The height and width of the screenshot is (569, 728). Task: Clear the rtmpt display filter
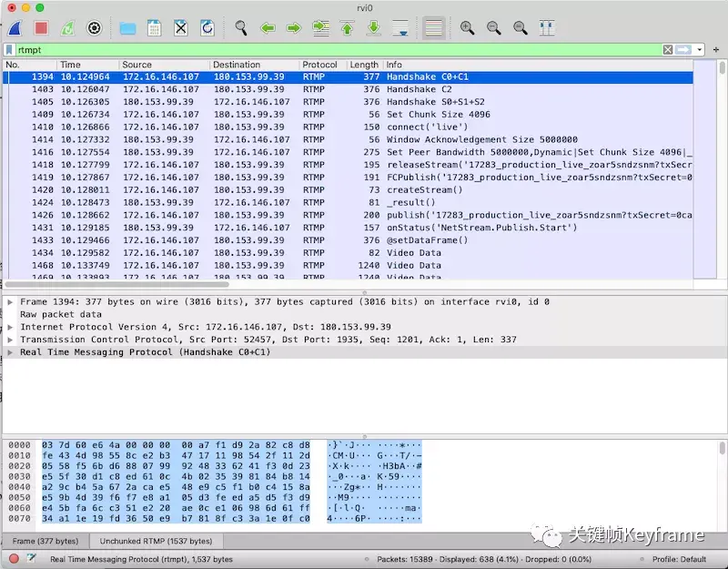click(x=668, y=50)
